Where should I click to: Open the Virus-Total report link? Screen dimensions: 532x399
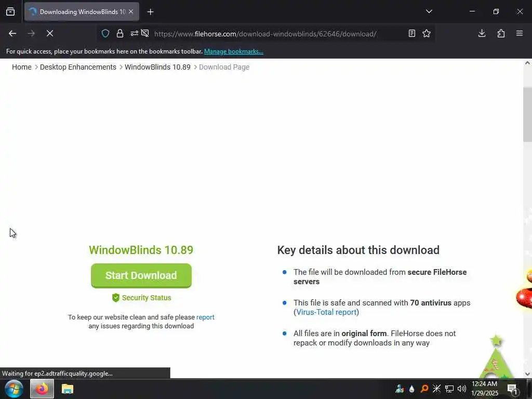[326, 312]
